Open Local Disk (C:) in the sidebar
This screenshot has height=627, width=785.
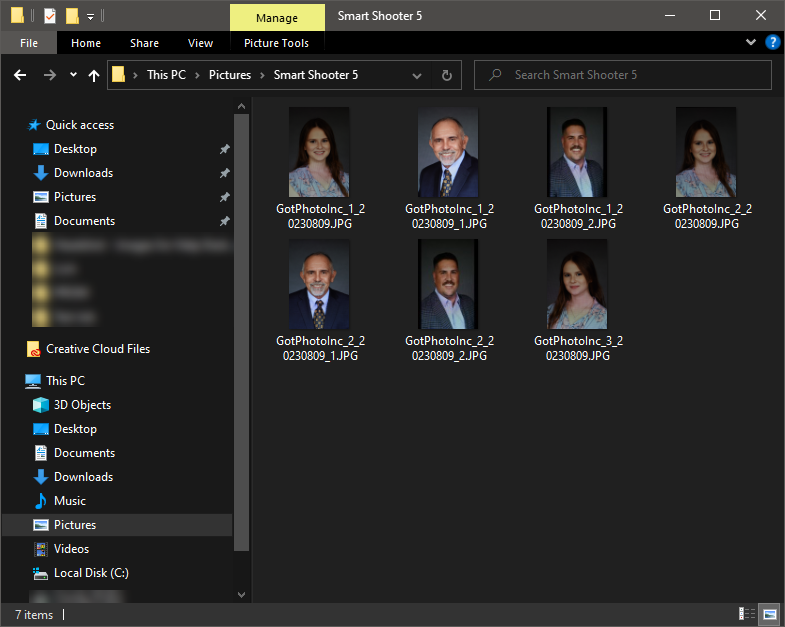click(91, 573)
